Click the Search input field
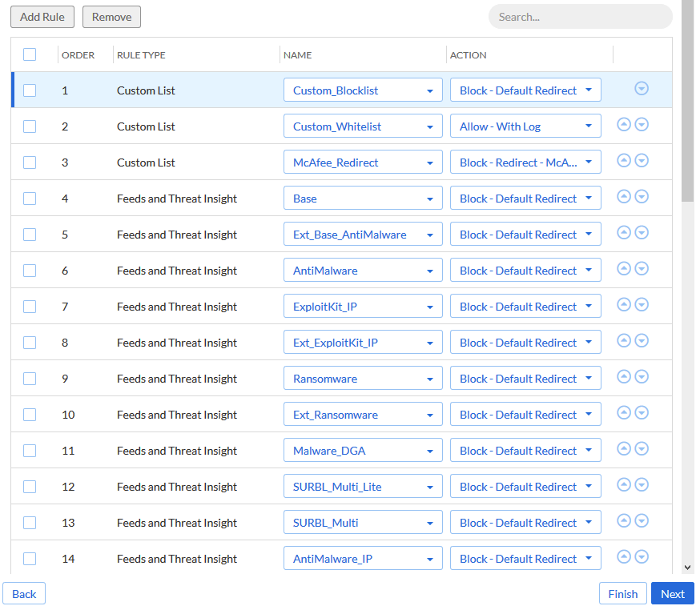This screenshot has width=700, height=606. point(580,17)
